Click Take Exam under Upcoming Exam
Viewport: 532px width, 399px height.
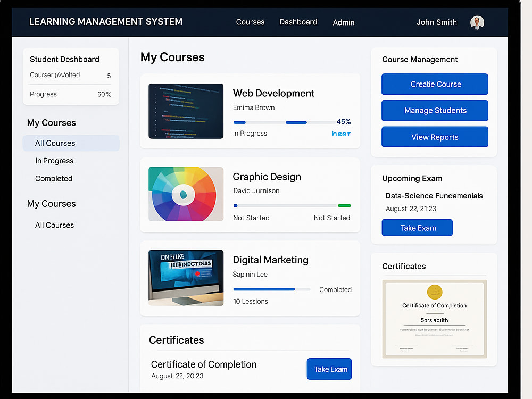417,228
